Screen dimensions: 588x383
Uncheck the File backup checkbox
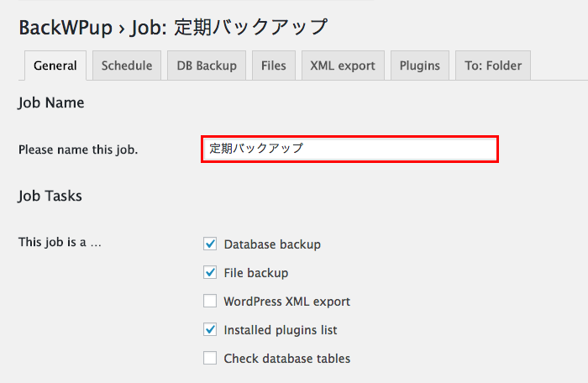(210, 272)
